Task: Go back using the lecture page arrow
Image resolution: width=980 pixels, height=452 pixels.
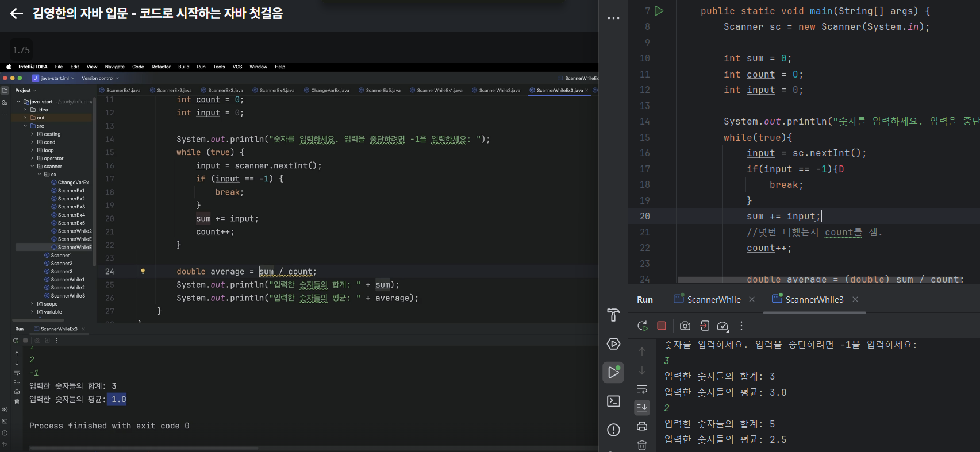Action: [x=17, y=14]
